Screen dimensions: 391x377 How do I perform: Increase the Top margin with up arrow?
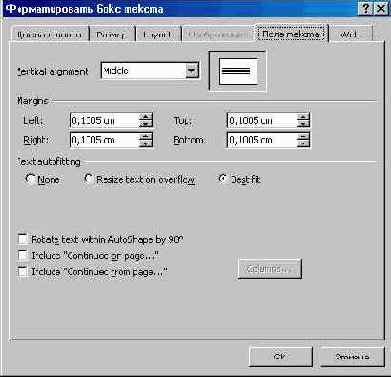coord(303,117)
